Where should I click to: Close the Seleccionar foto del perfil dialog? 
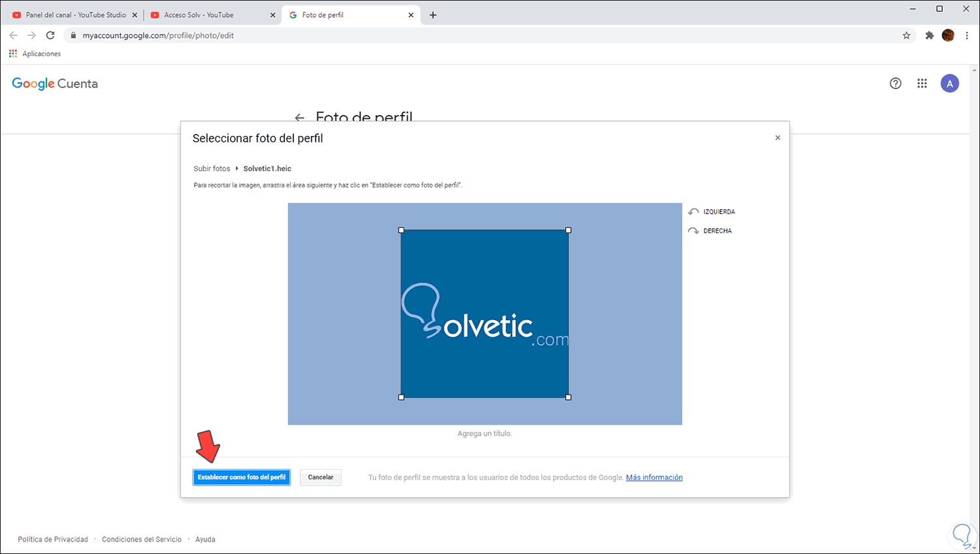coord(777,138)
